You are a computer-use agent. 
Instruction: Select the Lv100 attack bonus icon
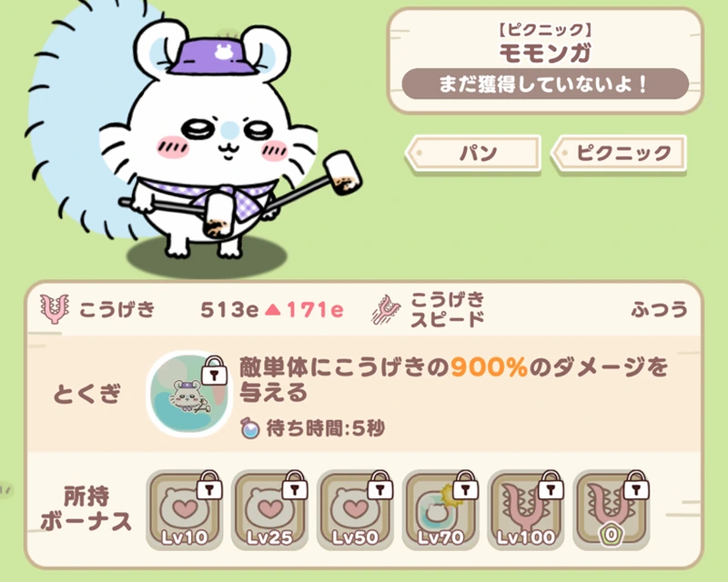[526, 510]
